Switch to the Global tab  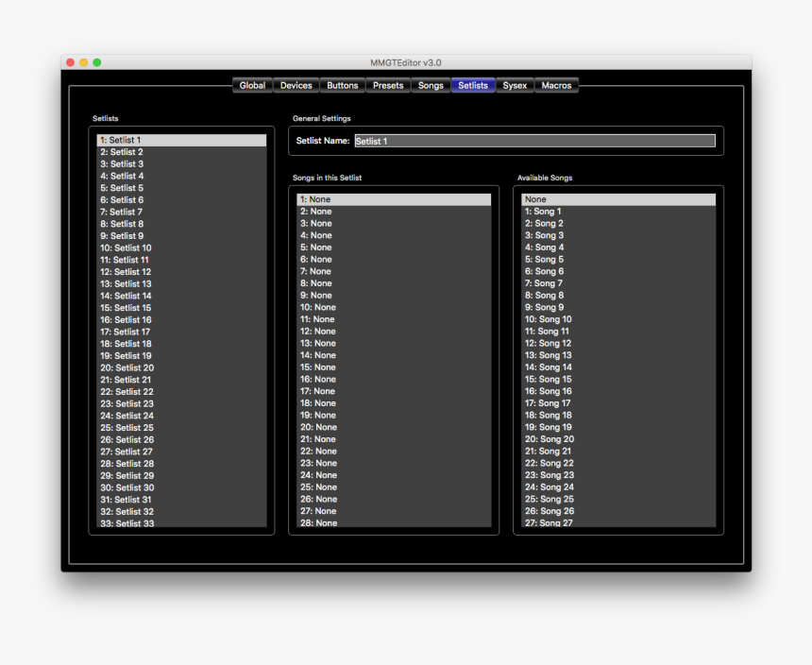click(x=251, y=85)
